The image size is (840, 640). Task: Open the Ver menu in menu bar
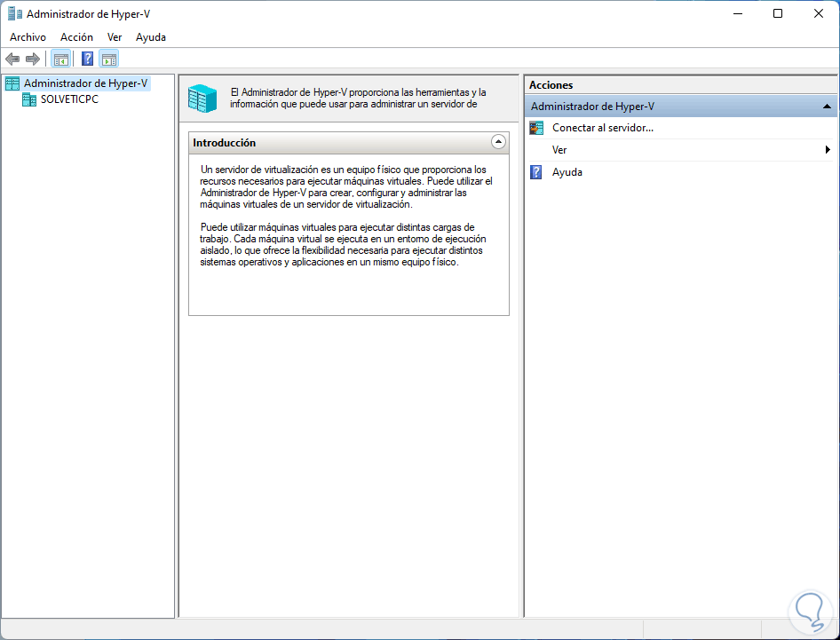(x=115, y=37)
